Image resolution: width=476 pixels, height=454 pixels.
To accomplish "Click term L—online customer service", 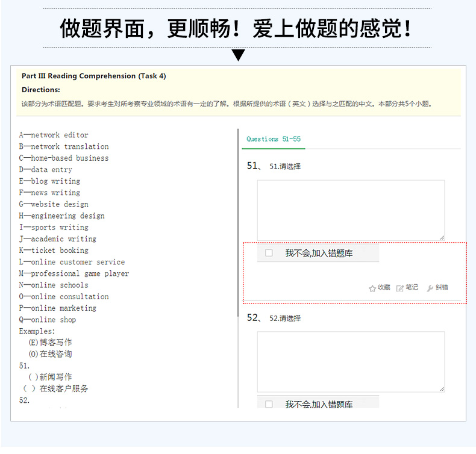I will click(72, 262).
